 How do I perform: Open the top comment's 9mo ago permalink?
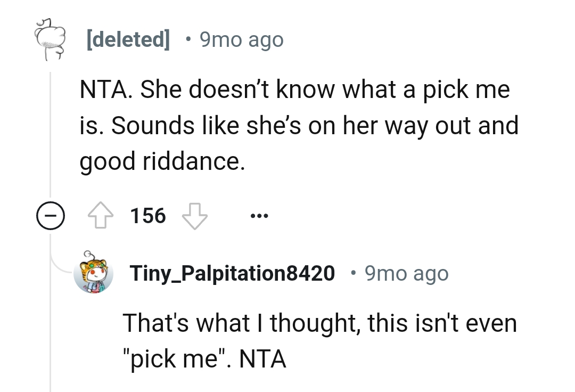tap(241, 39)
